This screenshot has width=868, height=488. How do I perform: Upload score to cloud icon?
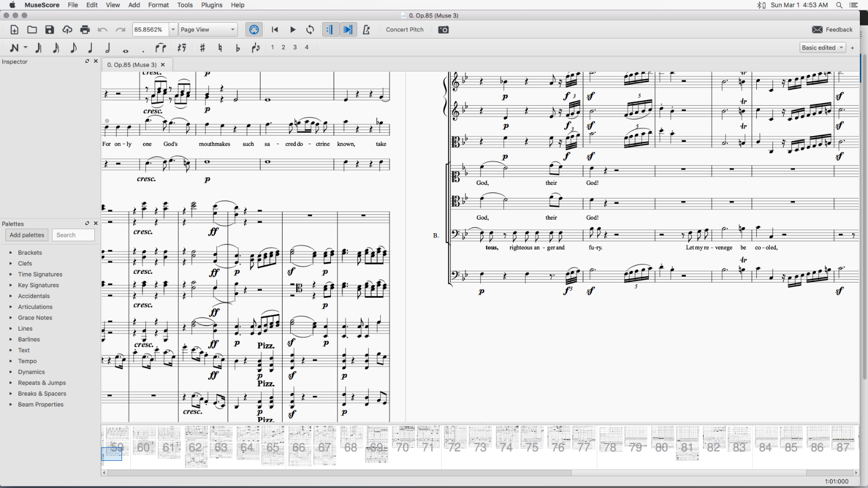click(x=67, y=30)
